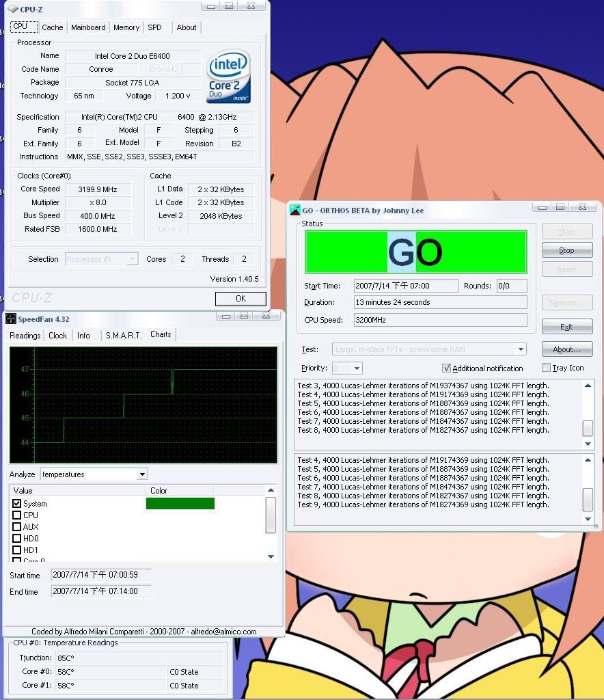The image size is (604, 700).
Task: Select the SpeedFan Charts tab
Action: 161,334
